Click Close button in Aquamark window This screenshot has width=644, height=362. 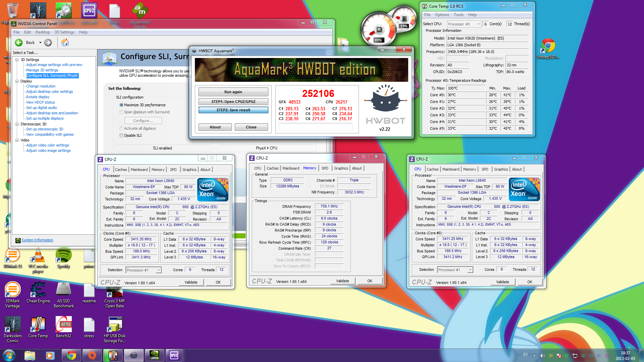(x=251, y=127)
